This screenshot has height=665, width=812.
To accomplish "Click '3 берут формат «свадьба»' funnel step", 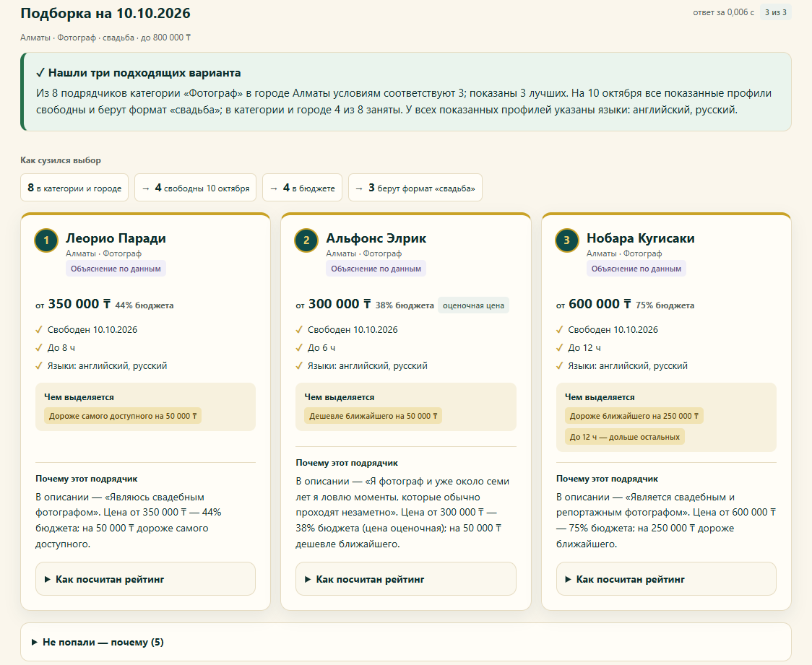I will 415,188.
